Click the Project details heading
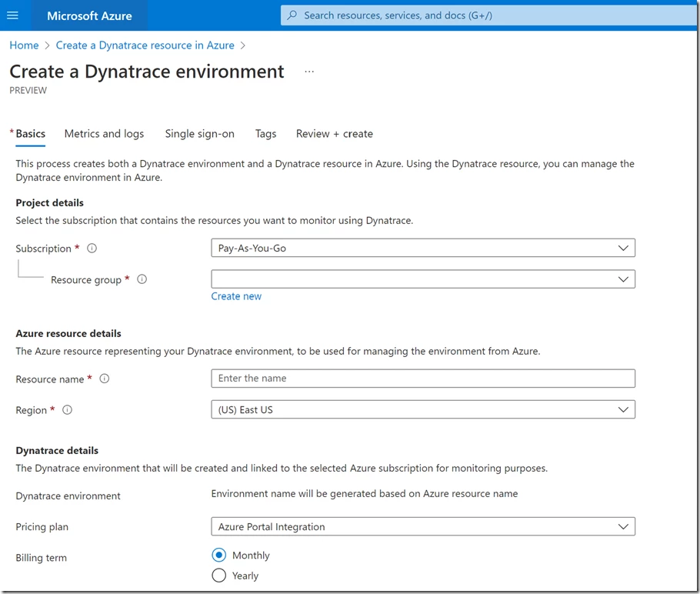The width and height of the screenshot is (700, 594). click(49, 203)
